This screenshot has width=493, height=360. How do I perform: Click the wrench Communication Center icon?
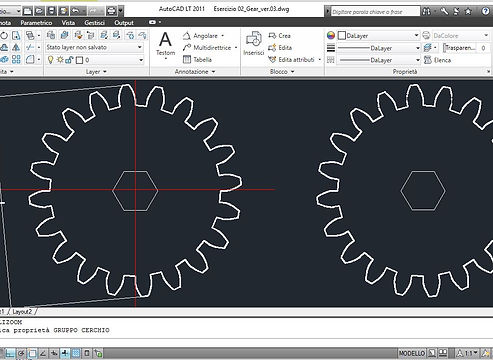tap(444, 11)
